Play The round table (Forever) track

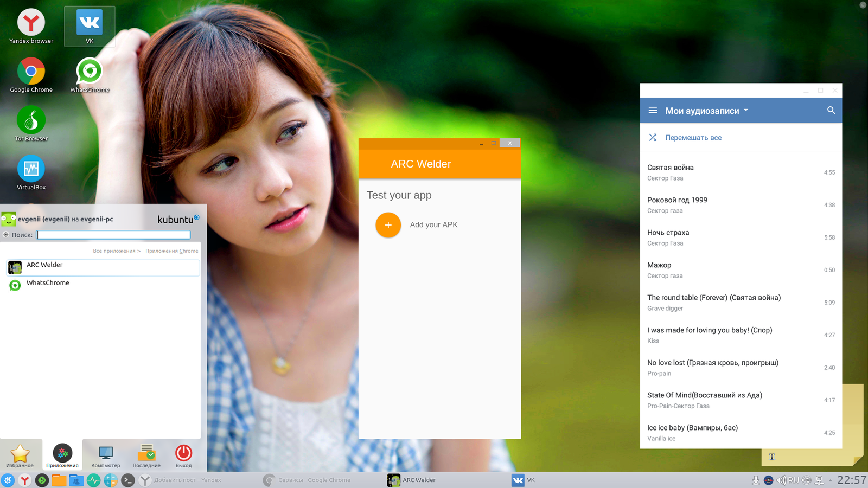tap(741, 303)
